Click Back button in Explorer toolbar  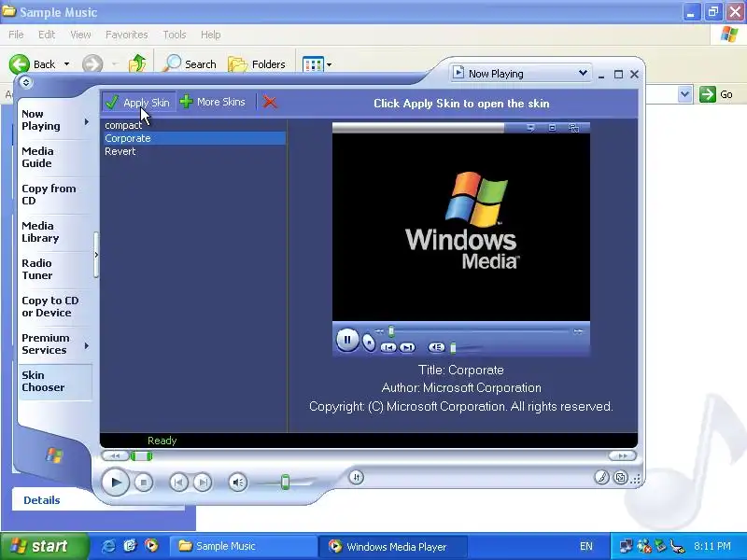(x=33, y=63)
